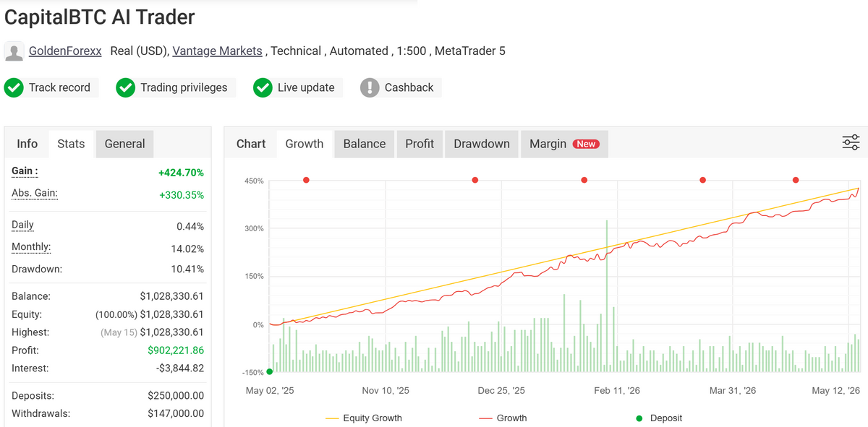The image size is (868, 427).
Task: Click the CapitalBTC AI Trader title
Action: tap(100, 17)
